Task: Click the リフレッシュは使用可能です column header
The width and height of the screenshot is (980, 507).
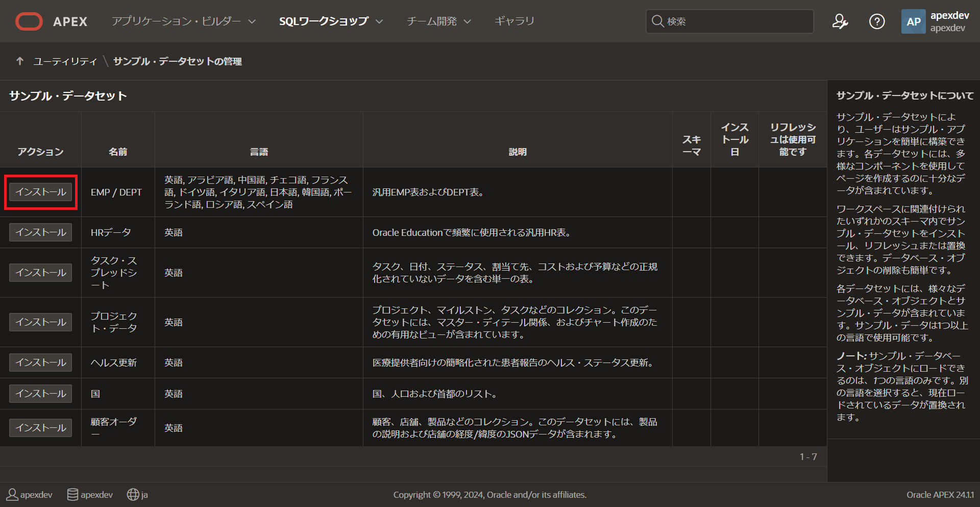Action: (793, 139)
